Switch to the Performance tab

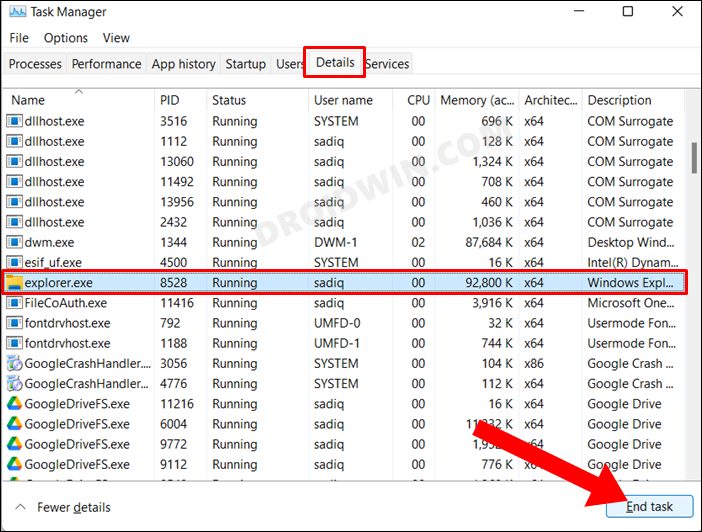[x=107, y=64]
